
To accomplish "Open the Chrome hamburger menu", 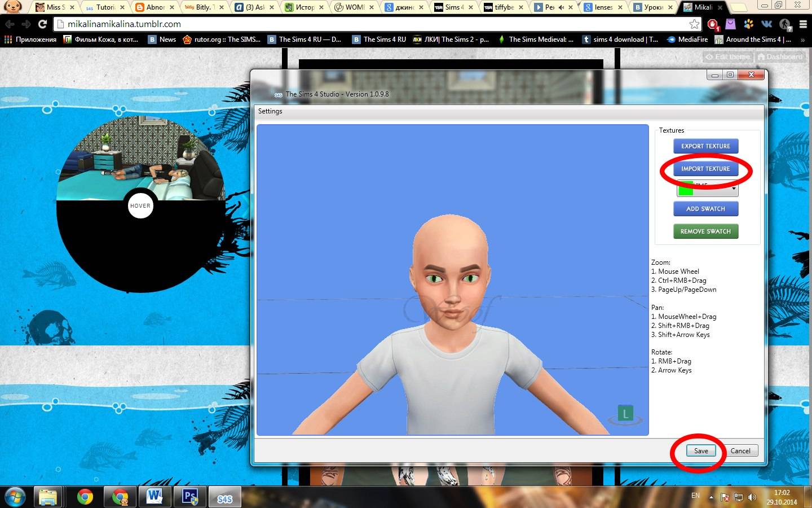I will 803,24.
